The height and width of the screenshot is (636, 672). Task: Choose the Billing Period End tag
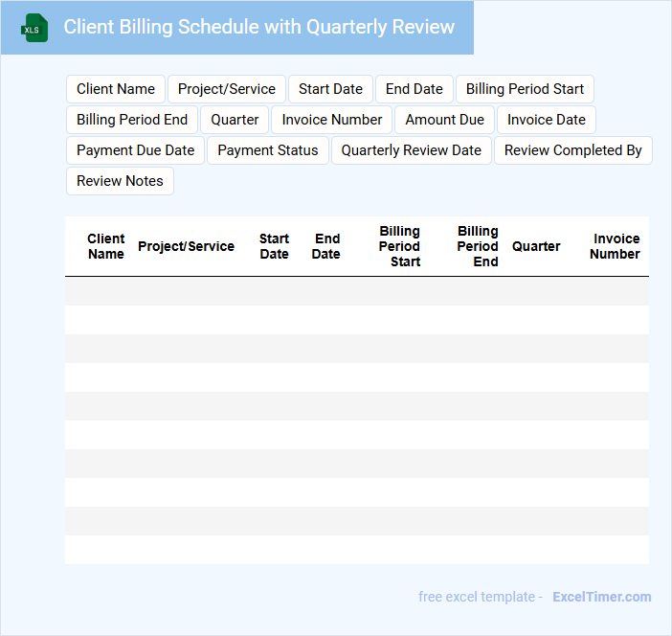pos(132,120)
